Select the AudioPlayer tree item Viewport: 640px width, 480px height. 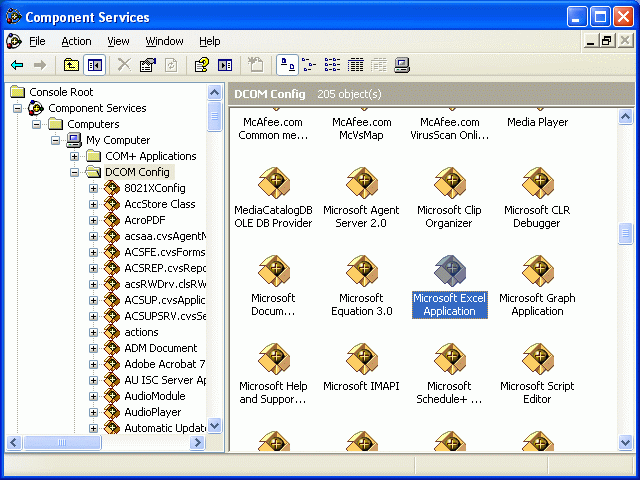coord(152,412)
